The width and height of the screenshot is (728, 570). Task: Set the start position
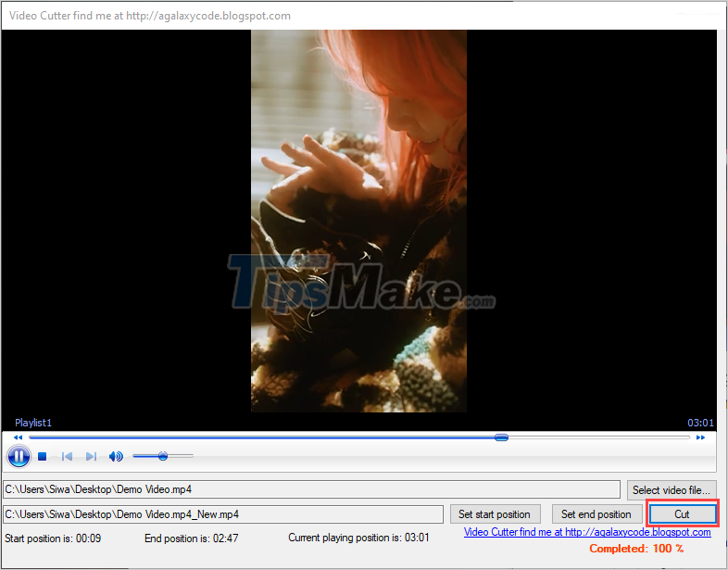495,514
